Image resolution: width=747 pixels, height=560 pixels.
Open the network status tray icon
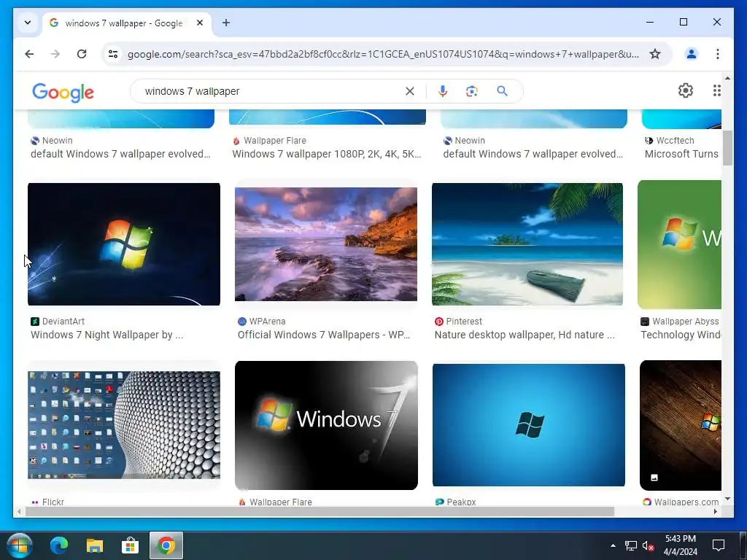tap(631, 545)
